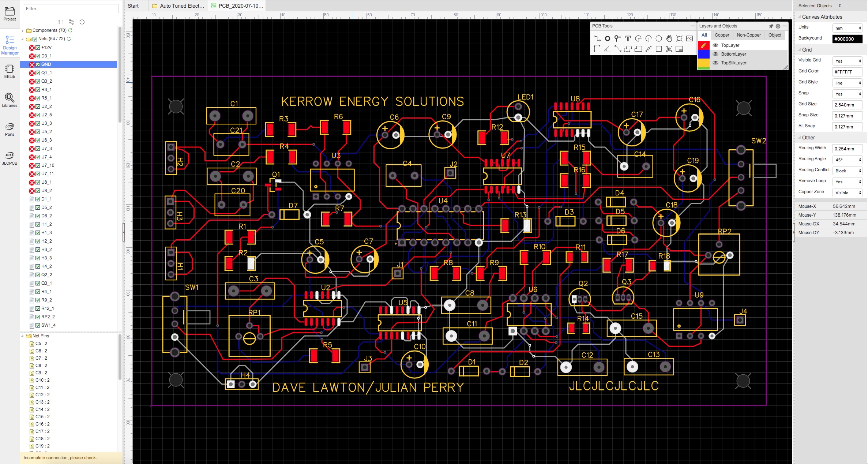This screenshot has height=464, width=868.
Task: Open the Units dropdown
Action: tap(847, 28)
